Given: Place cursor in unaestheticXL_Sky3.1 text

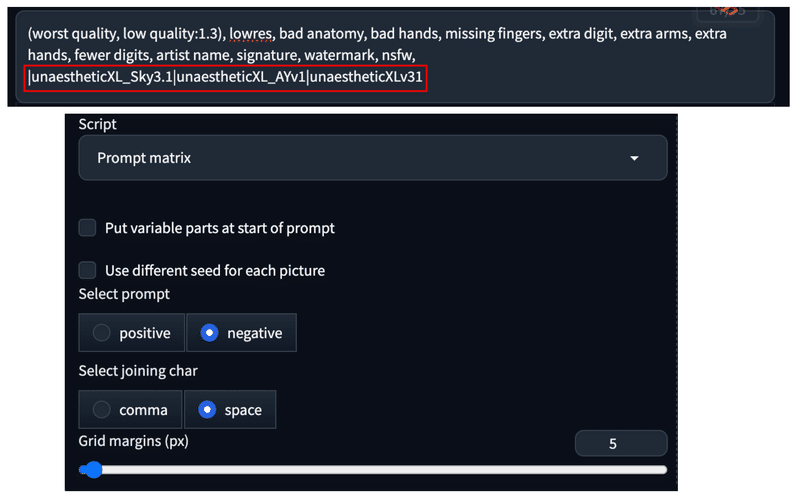Looking at the screenshot, I should point(102,77).
